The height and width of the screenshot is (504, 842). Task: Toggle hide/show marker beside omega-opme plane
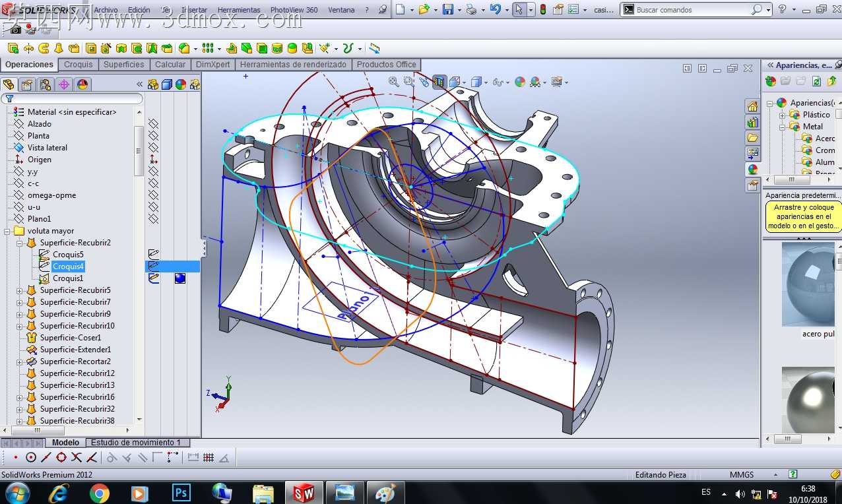pos(153,195)
